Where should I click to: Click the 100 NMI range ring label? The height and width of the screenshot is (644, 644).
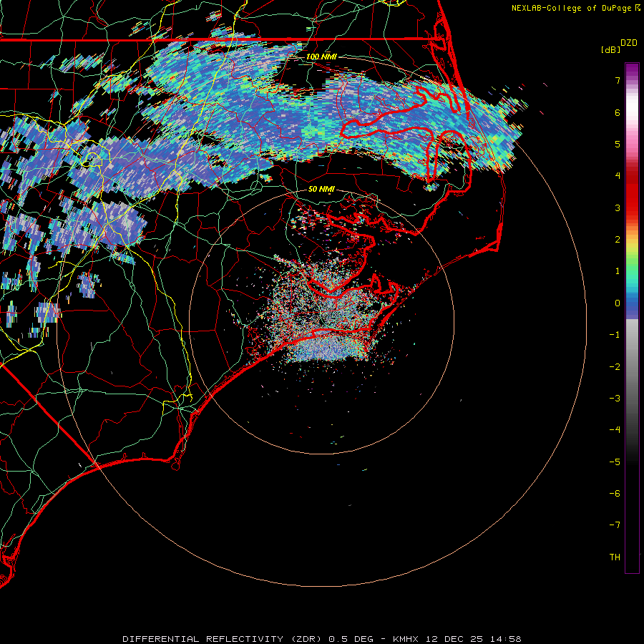point(321,57)
